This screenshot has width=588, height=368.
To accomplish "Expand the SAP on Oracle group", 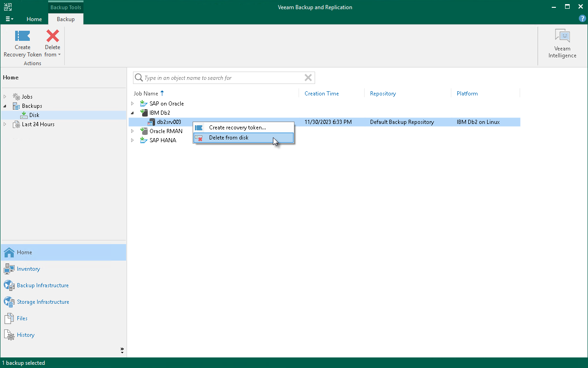I will tap(133, 104).
